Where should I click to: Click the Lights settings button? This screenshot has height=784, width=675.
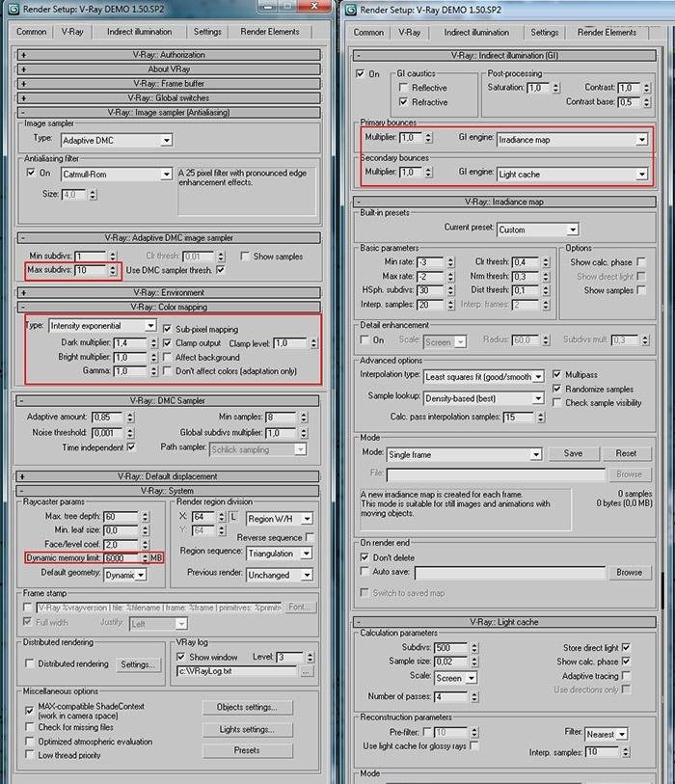(x=247, y=729)
